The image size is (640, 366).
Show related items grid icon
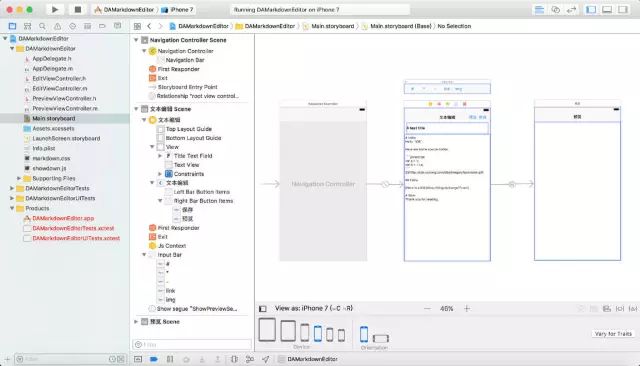click(x=137, y=26)
